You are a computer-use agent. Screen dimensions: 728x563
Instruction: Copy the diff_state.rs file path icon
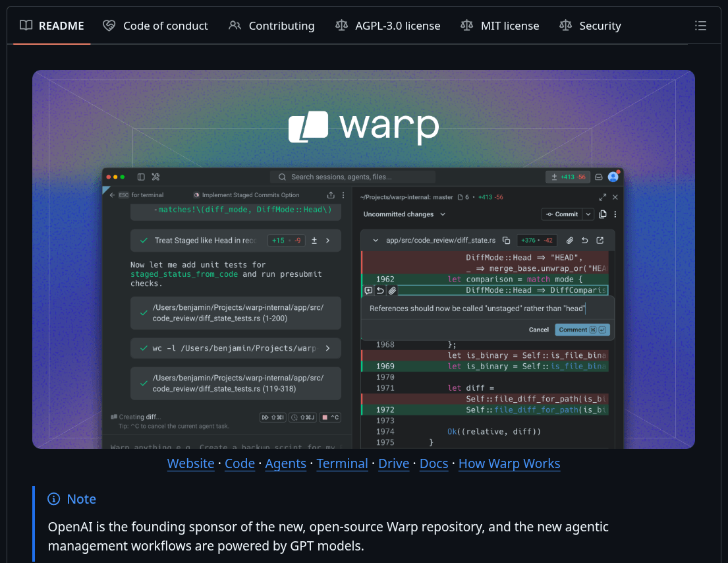[x=506, y=241]
